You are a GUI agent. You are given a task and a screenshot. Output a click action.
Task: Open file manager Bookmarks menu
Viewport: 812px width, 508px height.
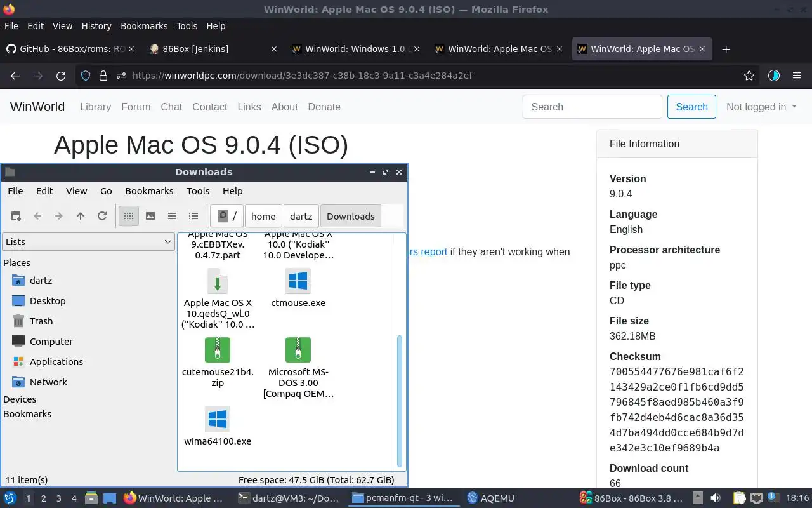[x=149, y=190]
